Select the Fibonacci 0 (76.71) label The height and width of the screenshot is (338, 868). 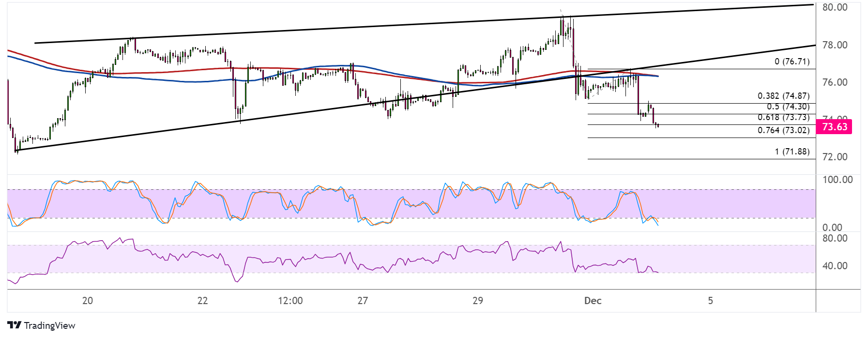coord(792,61)
